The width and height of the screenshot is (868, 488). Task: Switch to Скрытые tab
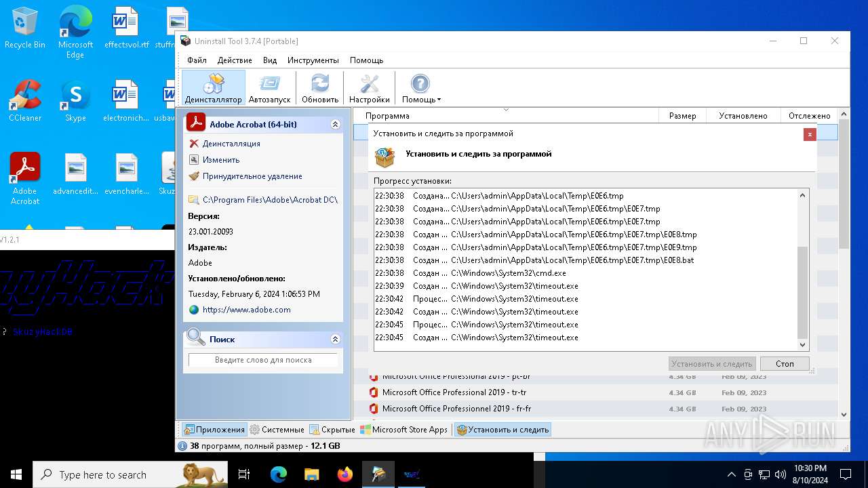click(332, 430)
